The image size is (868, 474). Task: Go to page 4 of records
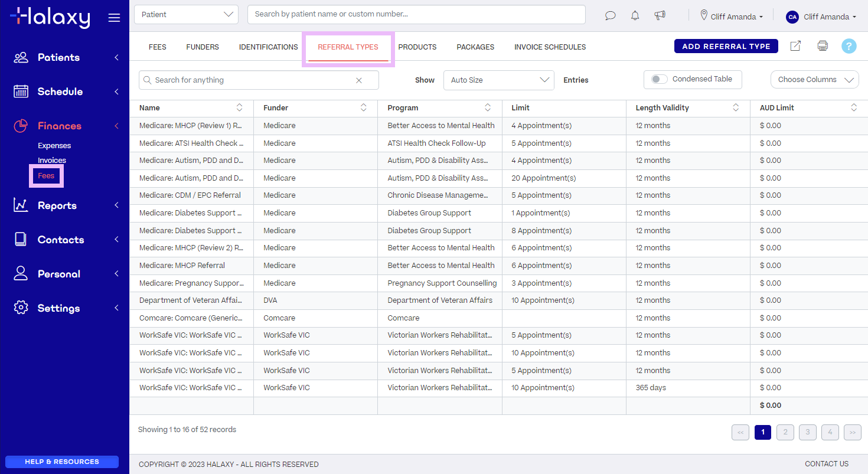click(830, 433)
